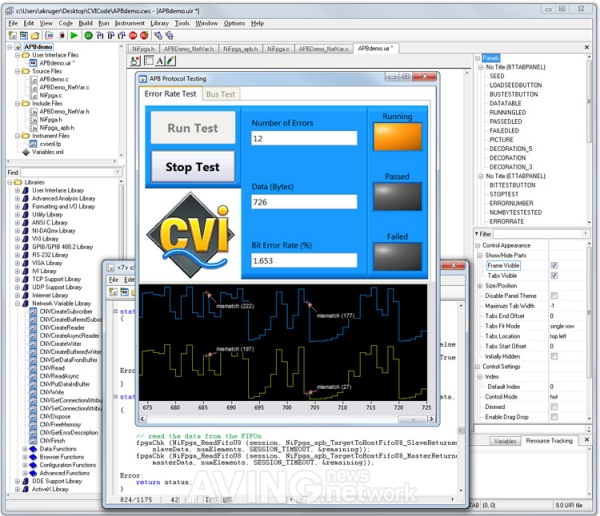
Task: Select cvixml.fp instrument file icon
Action: (34, 144)
